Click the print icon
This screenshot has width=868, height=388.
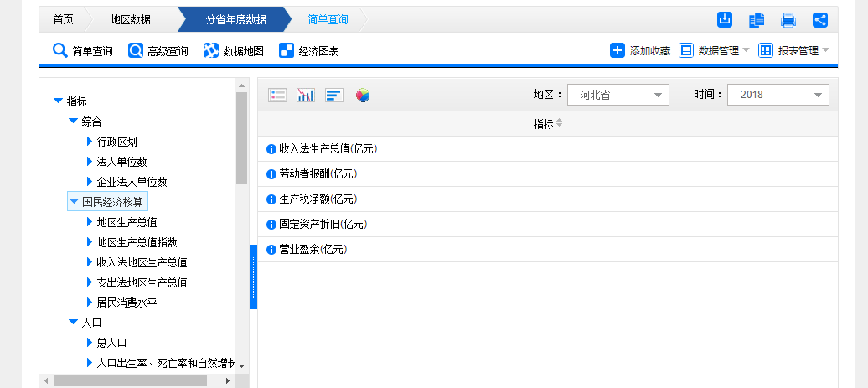(788, 20)
